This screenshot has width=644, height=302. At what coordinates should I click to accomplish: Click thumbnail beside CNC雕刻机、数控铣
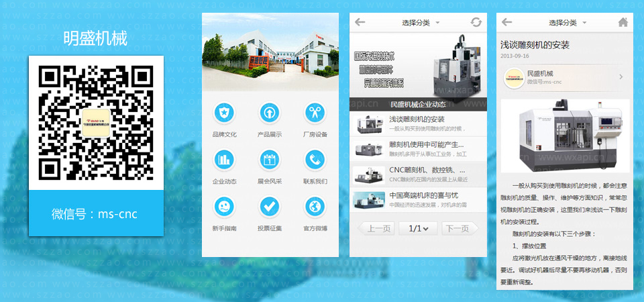pyautogui.click(x=369, y=174)
